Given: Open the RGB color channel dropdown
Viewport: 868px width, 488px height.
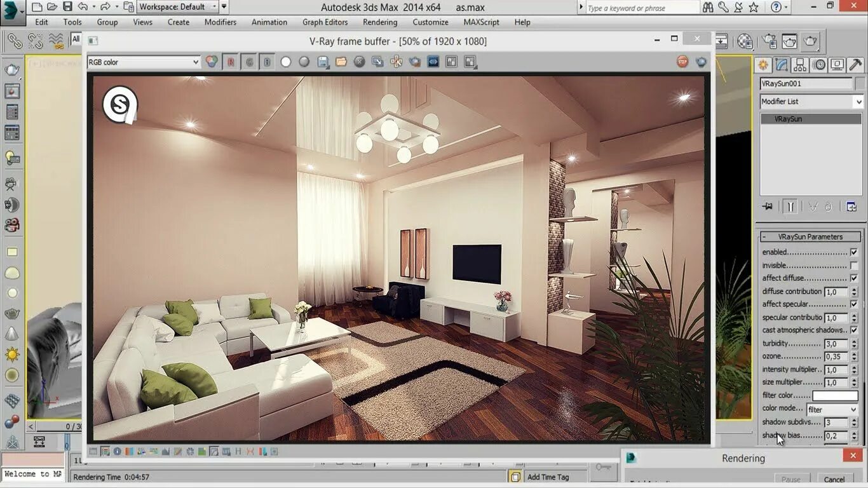Looking at the screenshot, I should 144,62.
